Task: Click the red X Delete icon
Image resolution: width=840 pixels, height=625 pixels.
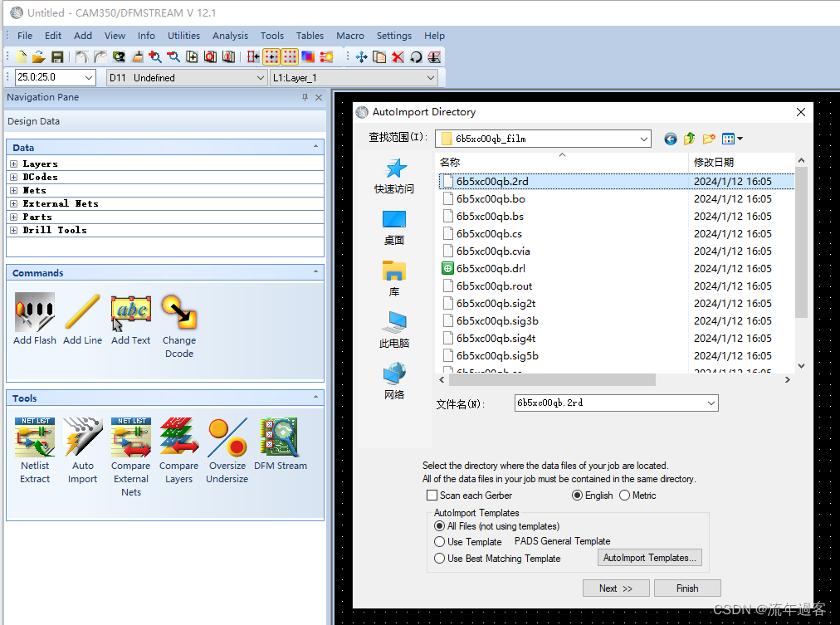Action: click(x=398, y=56)
